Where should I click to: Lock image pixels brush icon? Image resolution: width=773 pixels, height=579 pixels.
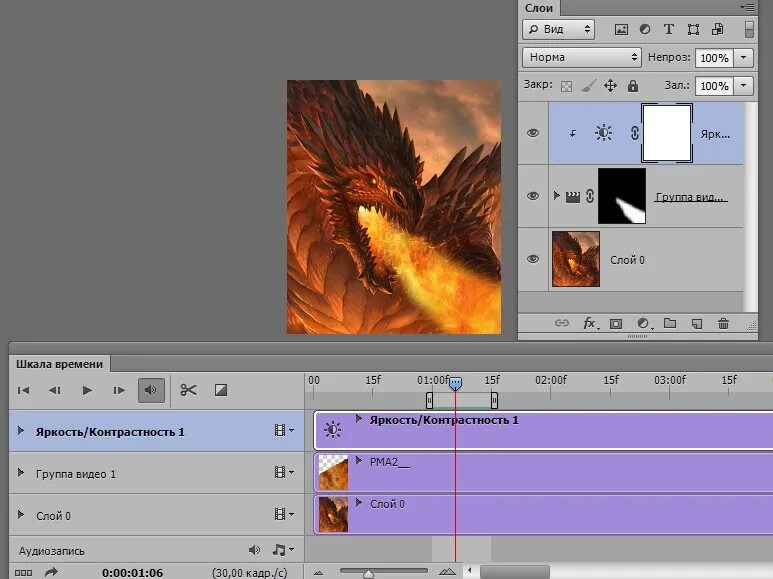(588, 86)
